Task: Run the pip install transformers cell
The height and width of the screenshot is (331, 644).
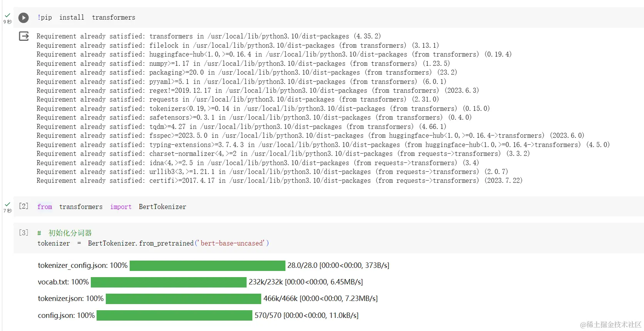Action: (23, 18)
